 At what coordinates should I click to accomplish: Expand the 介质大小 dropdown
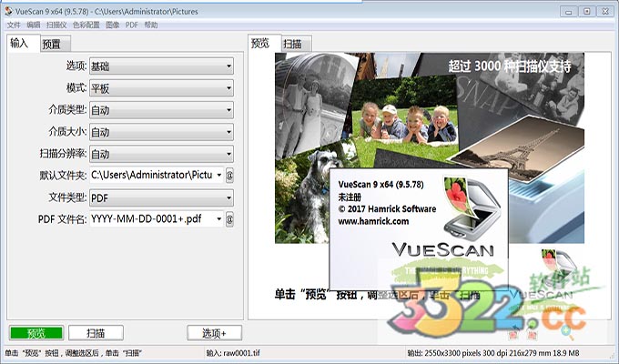[161, 132]
